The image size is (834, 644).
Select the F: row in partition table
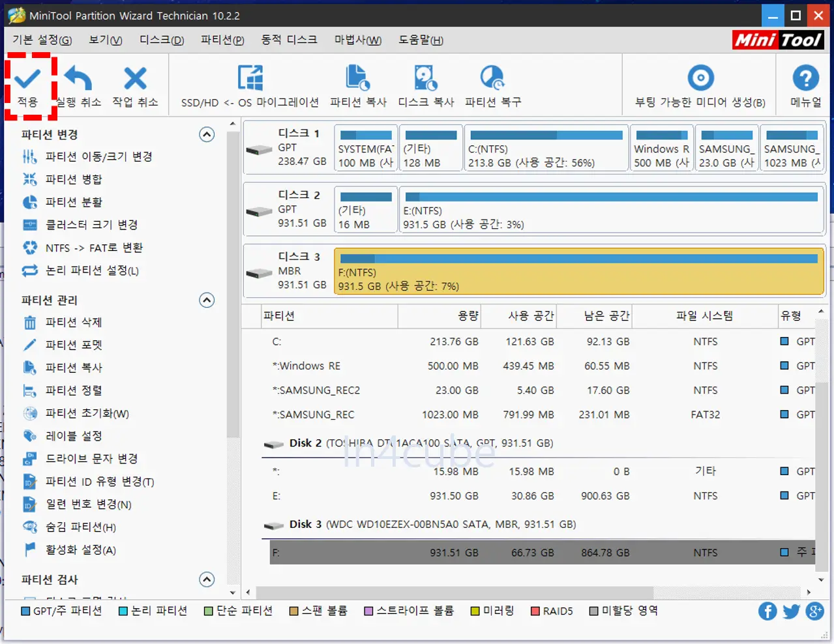point(543,553)
